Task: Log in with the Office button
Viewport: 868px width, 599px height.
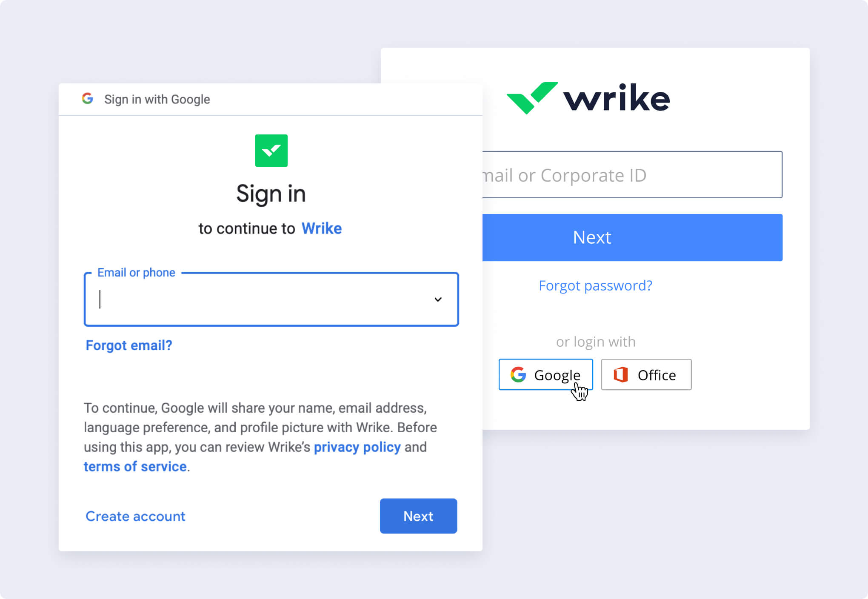Action: pyautogui.click(x=646, y=375)
